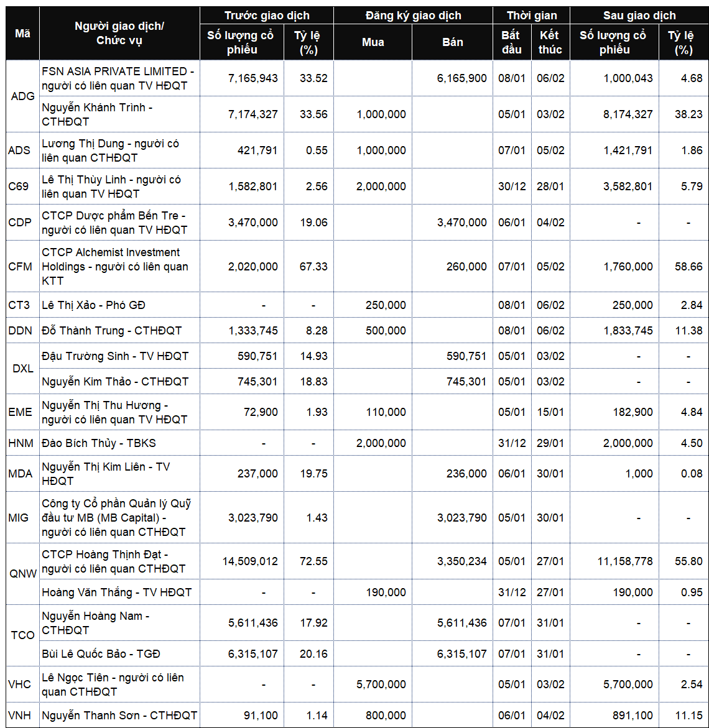Image resolution: width=709 pixels, height=728 pixels.
Task: Click the "Bán" column header
Action: click(x=453, y=42)
